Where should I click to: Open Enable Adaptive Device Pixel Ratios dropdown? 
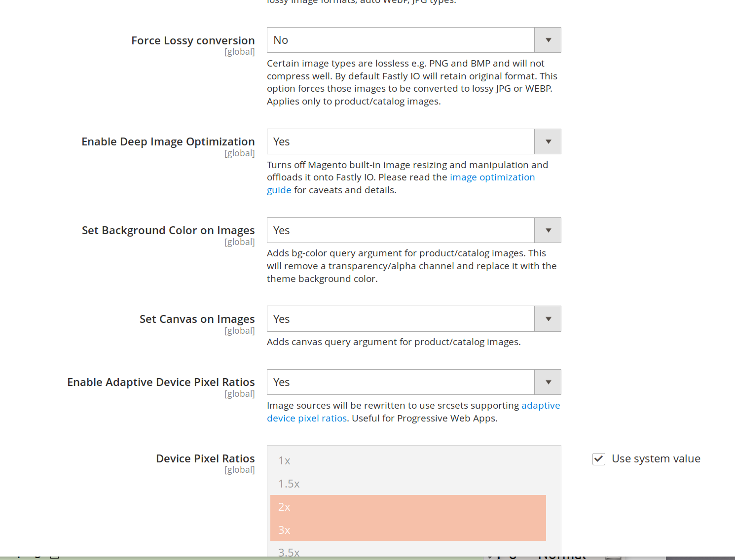pyautogui.click(x=413, y=382)
